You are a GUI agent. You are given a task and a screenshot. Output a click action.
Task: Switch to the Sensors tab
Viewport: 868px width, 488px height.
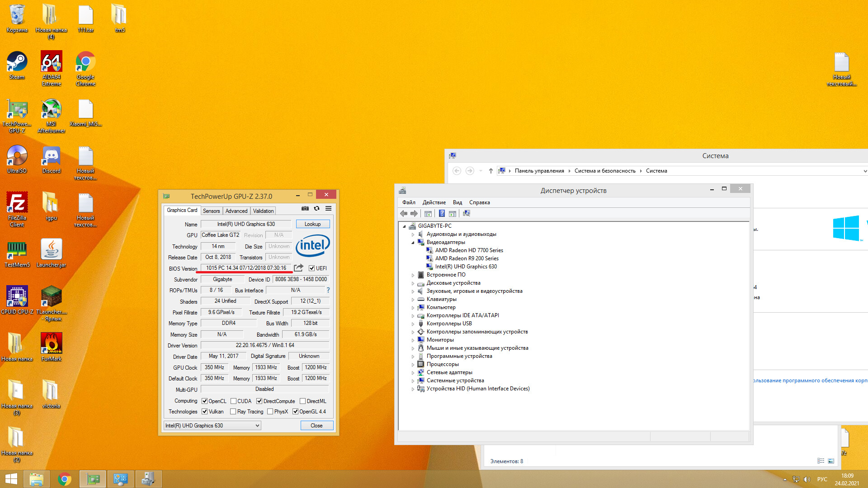(211, 211)
